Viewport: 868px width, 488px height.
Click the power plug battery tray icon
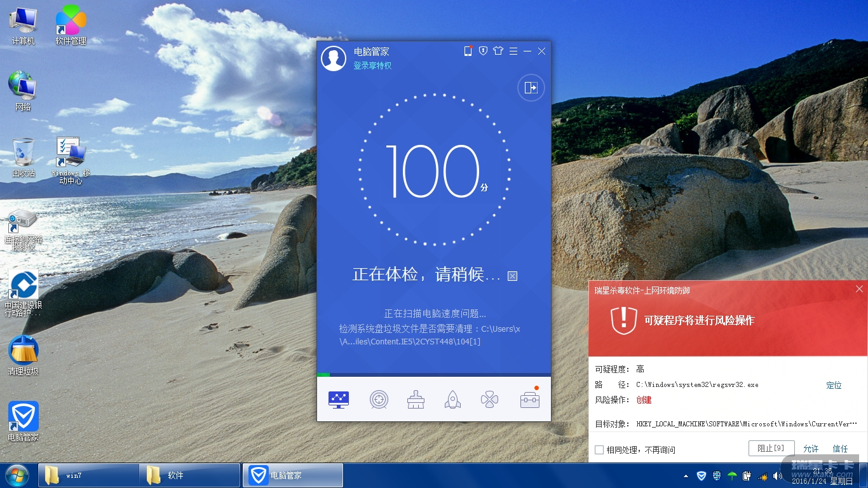747,476
